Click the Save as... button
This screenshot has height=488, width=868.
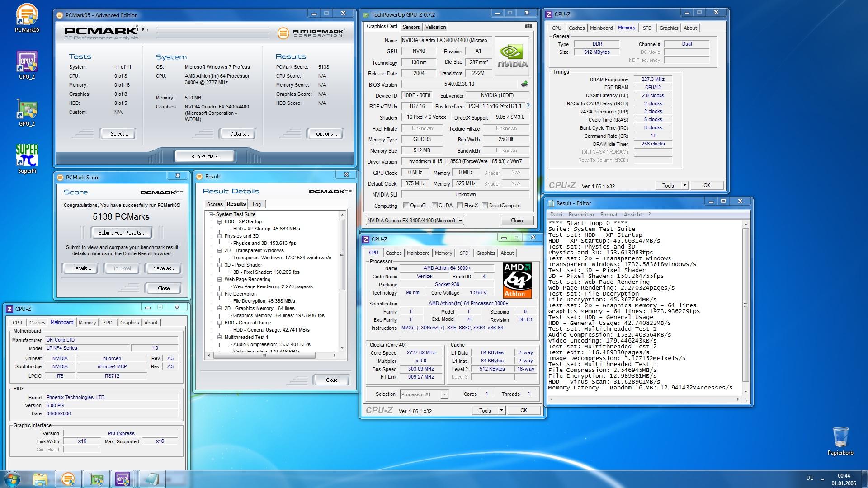point(164,268)
